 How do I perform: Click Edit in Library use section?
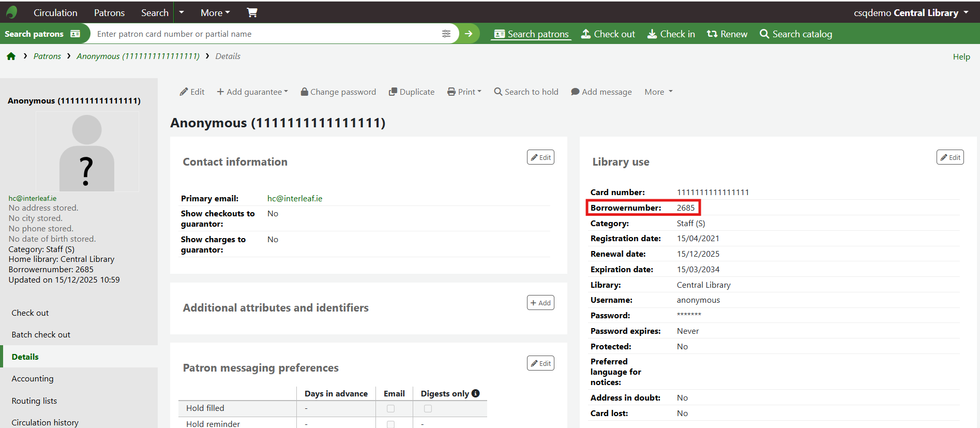[x=950, y=157]
